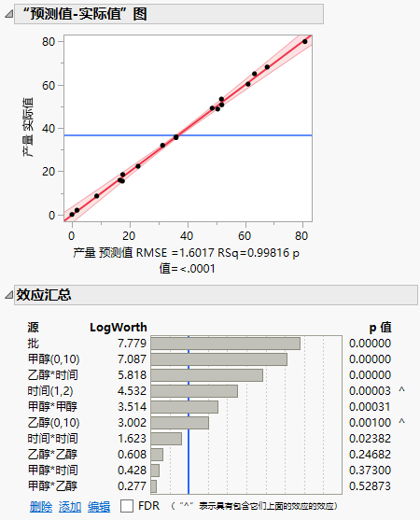The image size is (420, 520).
Task: Click p value 0.37300
Action: [x=370, y=471]
